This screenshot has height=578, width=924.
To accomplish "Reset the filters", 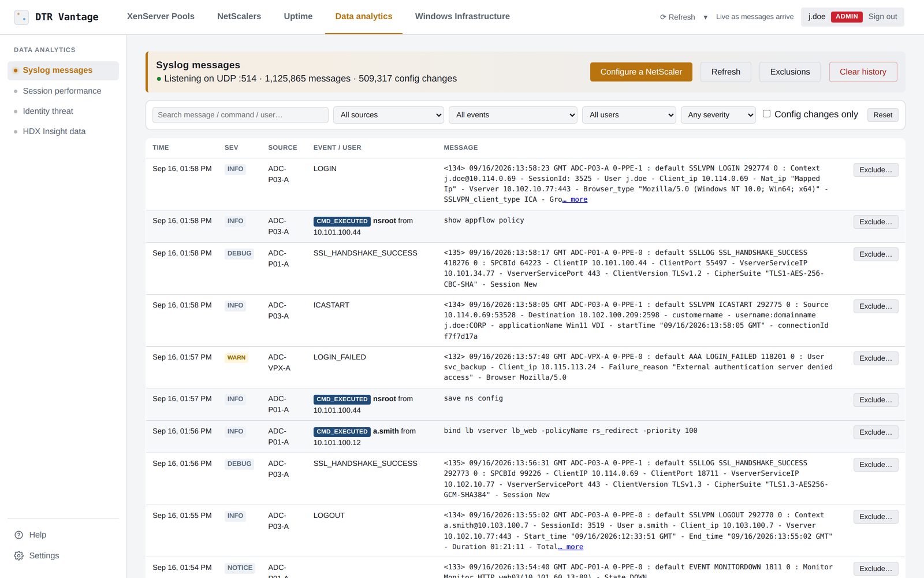I will [882, 115].
